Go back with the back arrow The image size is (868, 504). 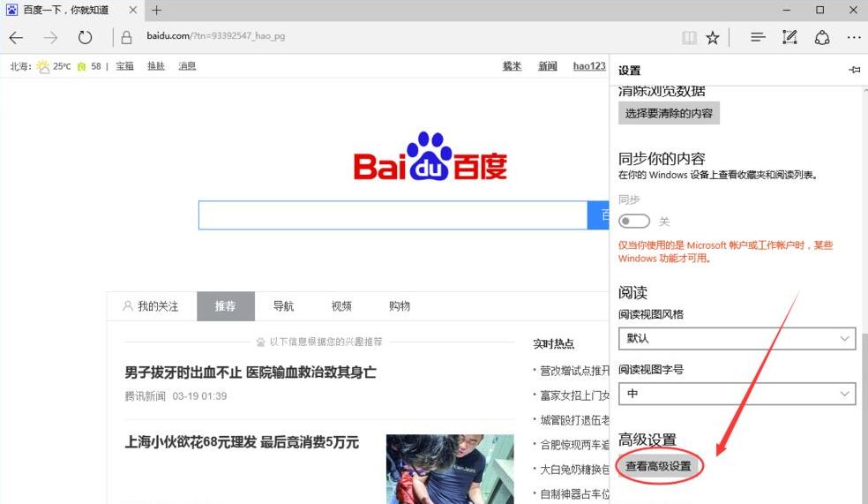point(16,38)
